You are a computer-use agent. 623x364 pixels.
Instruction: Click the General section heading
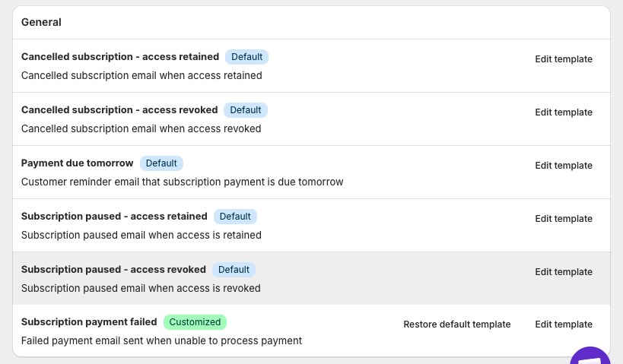(x=41, y=23)
